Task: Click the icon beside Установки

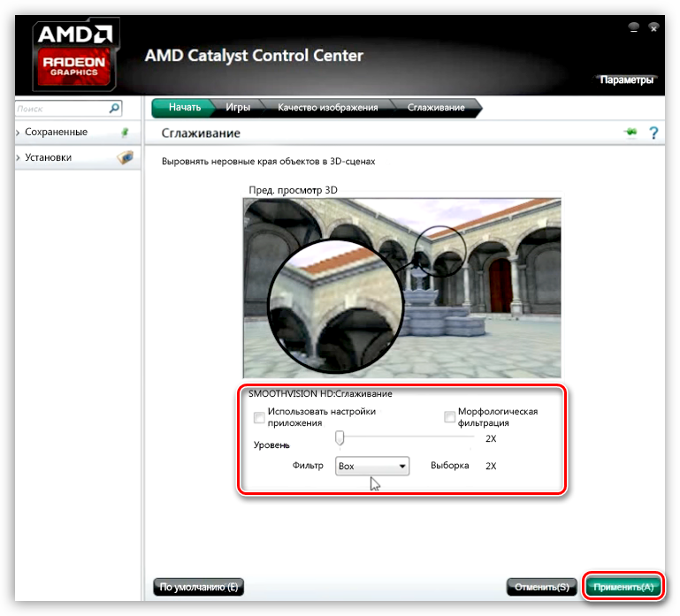Action: click(x=126, y=157)
